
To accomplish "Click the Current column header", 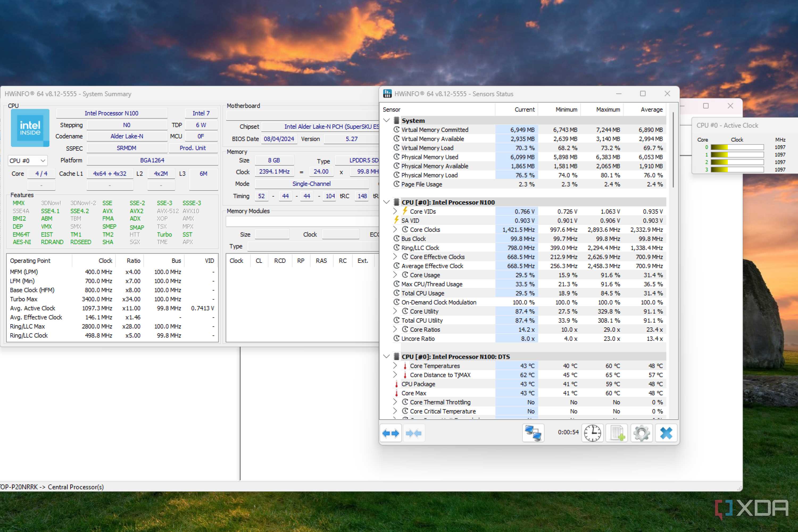I will click(516, 110).
